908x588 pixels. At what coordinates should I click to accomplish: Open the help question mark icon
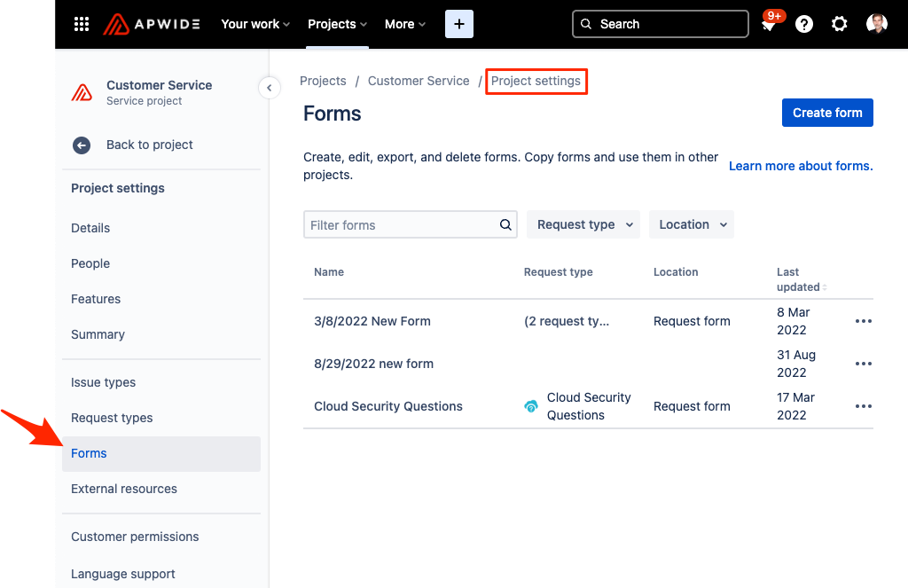pyautogui.click(x=803, y=24)
